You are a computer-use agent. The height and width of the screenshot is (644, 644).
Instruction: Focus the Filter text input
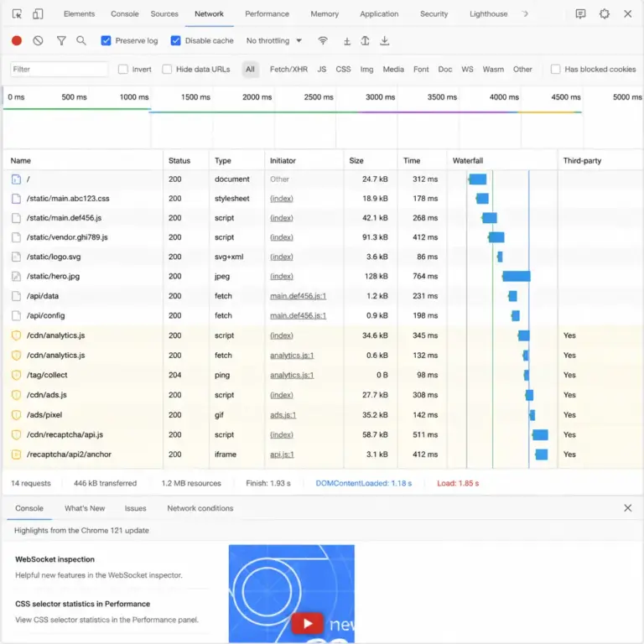pos(60,69)
